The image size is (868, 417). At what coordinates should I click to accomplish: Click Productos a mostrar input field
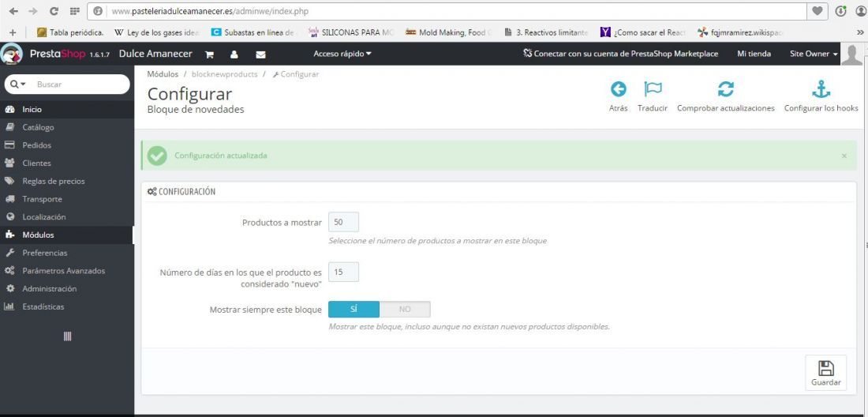coord(343,222)
